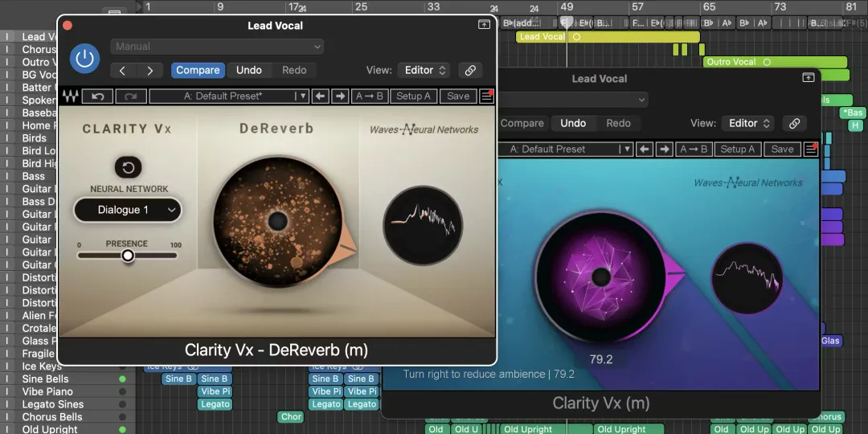Toggle the power dot on Legato Sines track
This screenshot has height=434, width=868.
coord(122,404)
